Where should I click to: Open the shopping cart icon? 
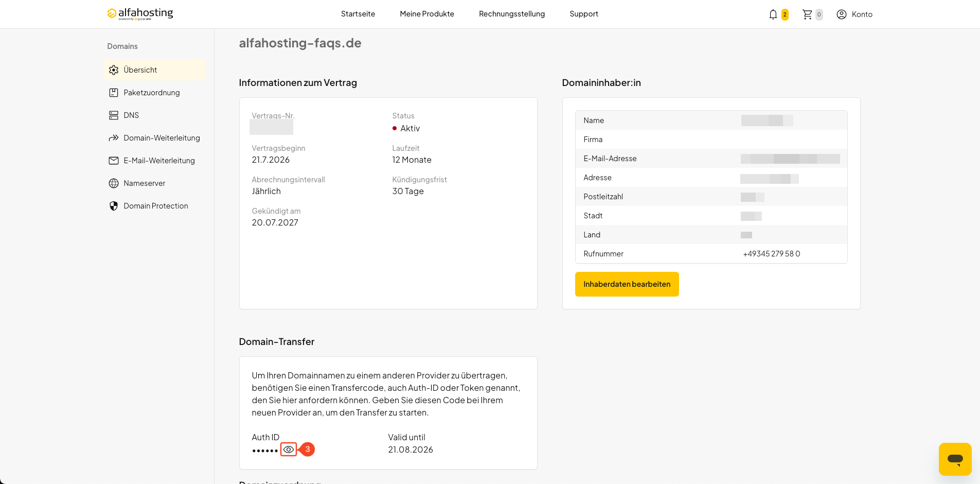(807, 14)
